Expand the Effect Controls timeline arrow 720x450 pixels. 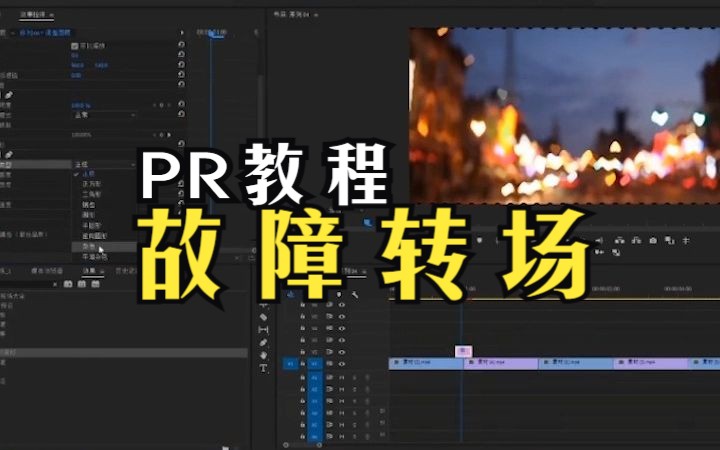click(182, 33)
